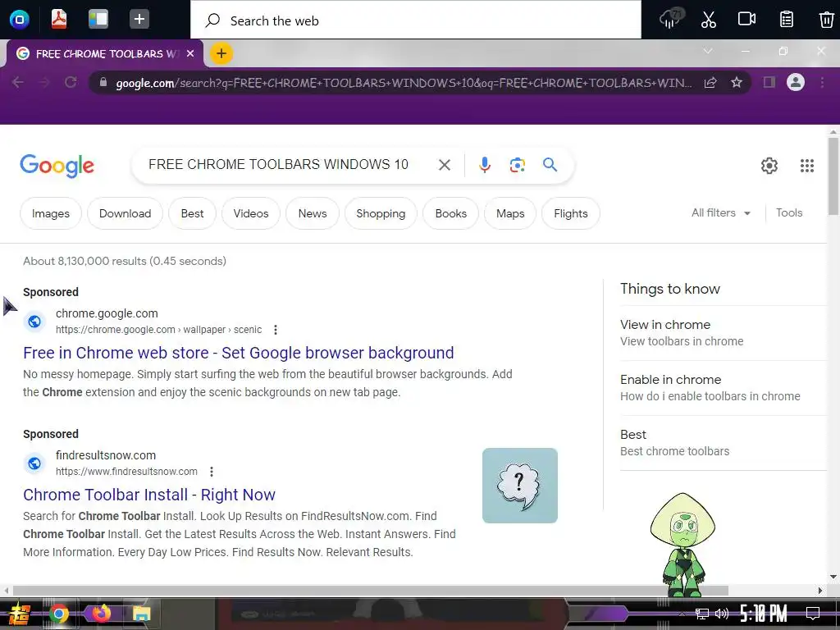Open a new tab with the plus button
840x630 pixels.
[x=221, y=53]
